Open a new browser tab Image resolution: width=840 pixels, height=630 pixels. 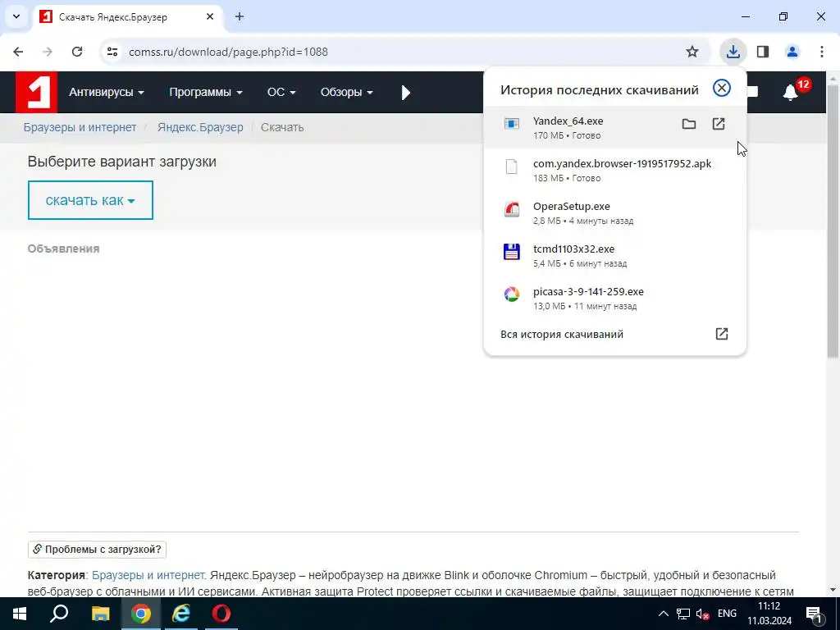(240, 16)
